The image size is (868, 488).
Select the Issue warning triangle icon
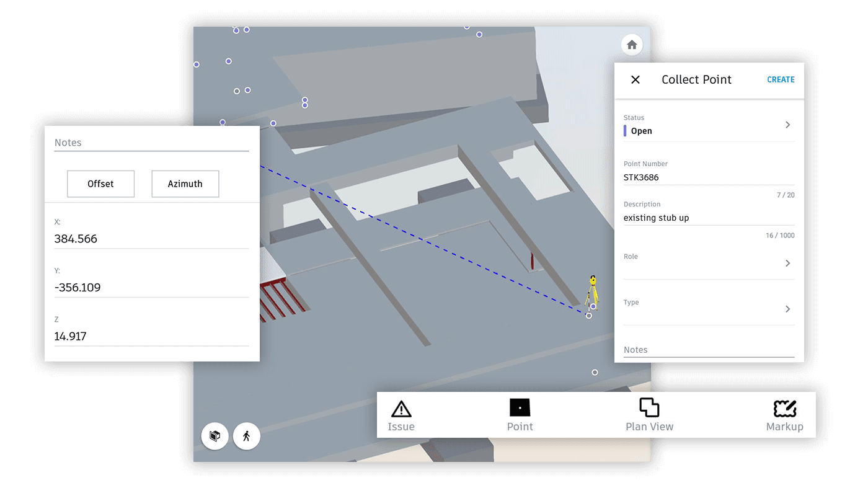pyautogui.click(x=401, y=409)
